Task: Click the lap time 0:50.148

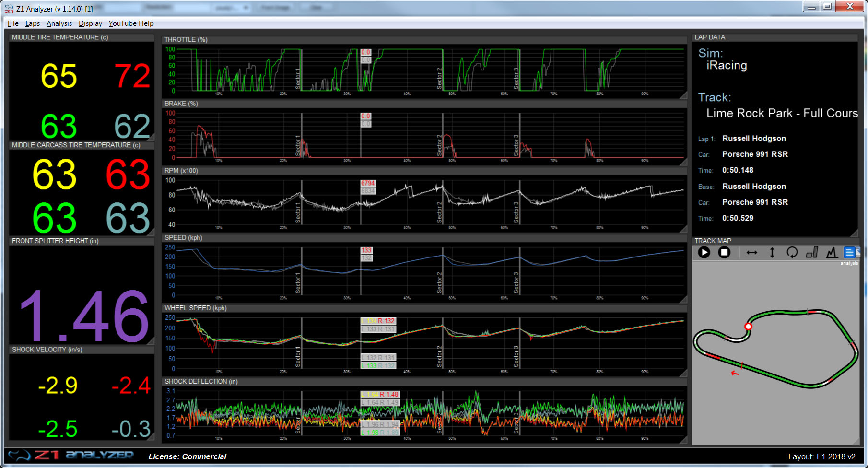Action: point(738,170)
